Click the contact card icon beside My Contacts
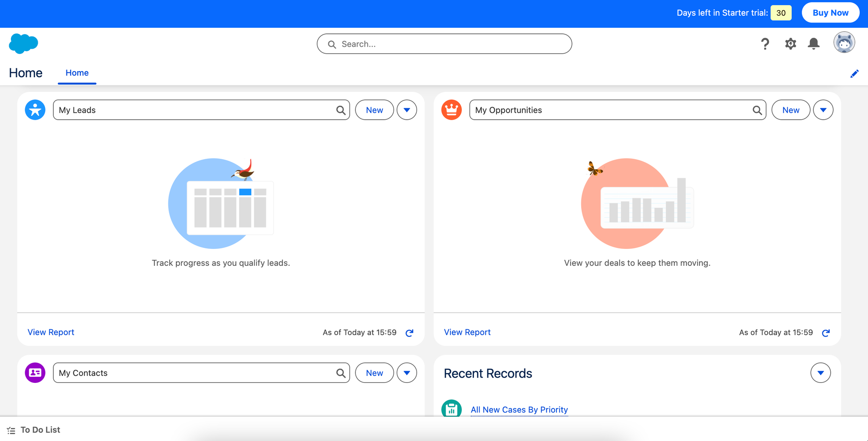The width and height of the screenshot is (868, 441). (x=34, y=372)
